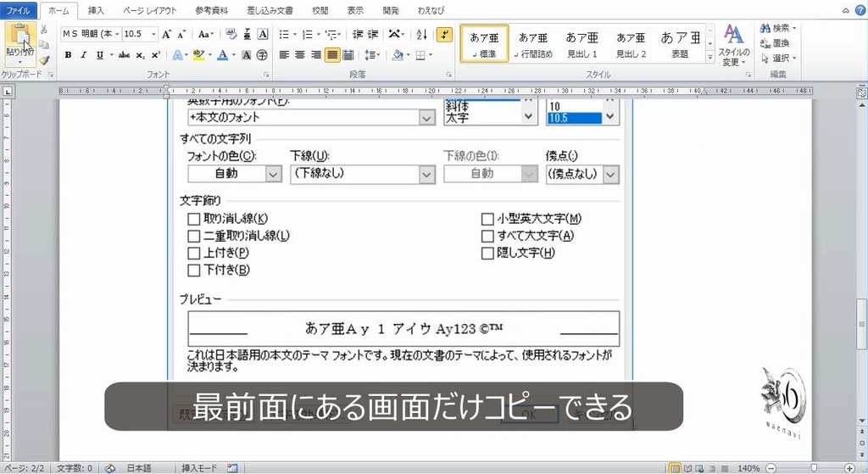
Task: Justify text alignment
Action: pos(332,55)
